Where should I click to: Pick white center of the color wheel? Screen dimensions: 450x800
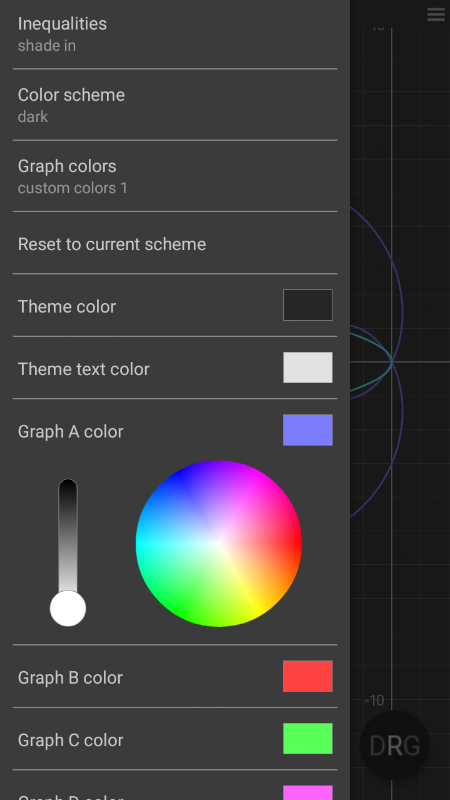click(219, 544)
